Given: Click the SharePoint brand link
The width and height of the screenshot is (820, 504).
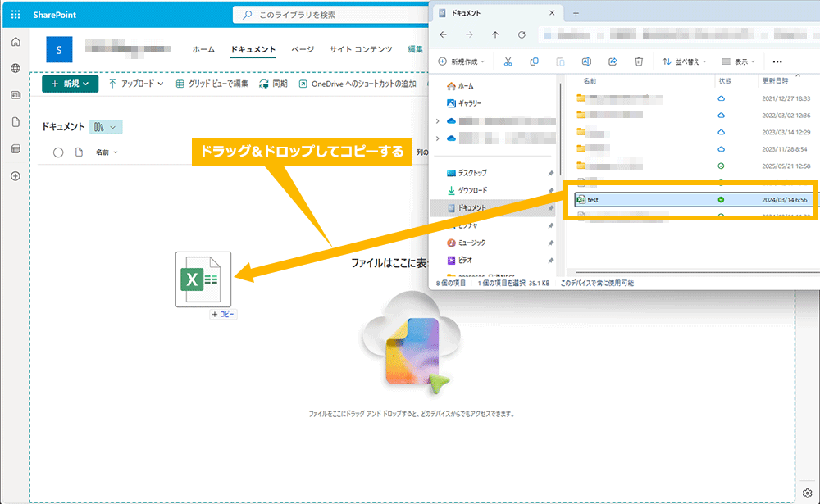Looking at the screenshot, I should click(54, 15).
